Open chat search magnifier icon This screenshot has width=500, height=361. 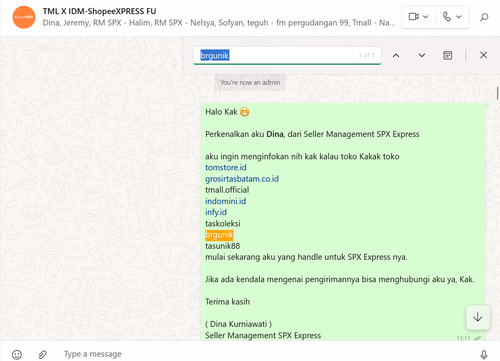pos(484,17)
